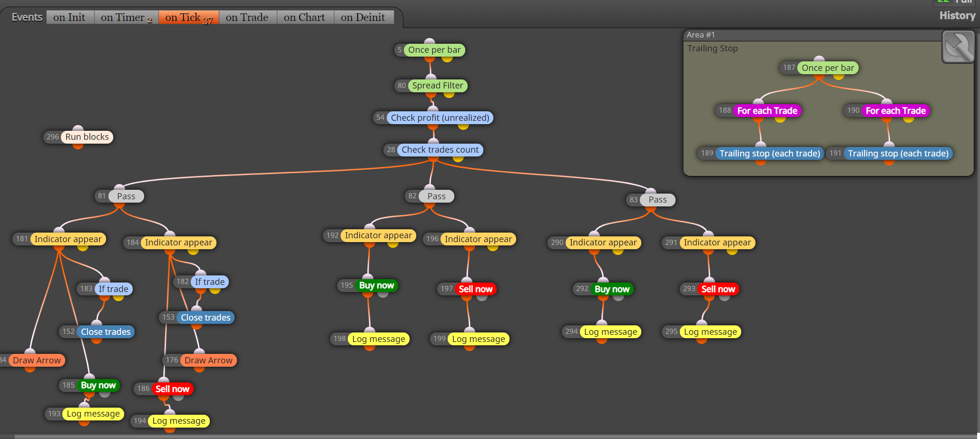
Task: Select Close trades block 152
Action: point(106,332)
